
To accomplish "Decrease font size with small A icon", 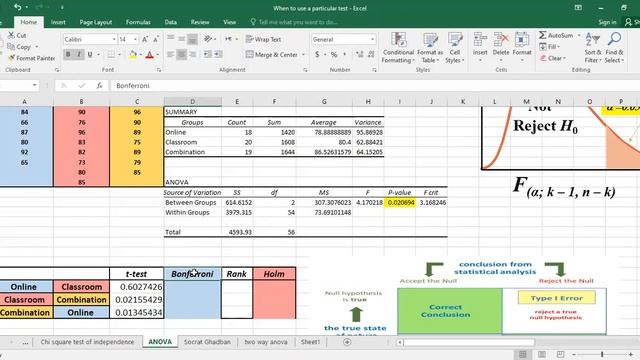I will [156, 39].
